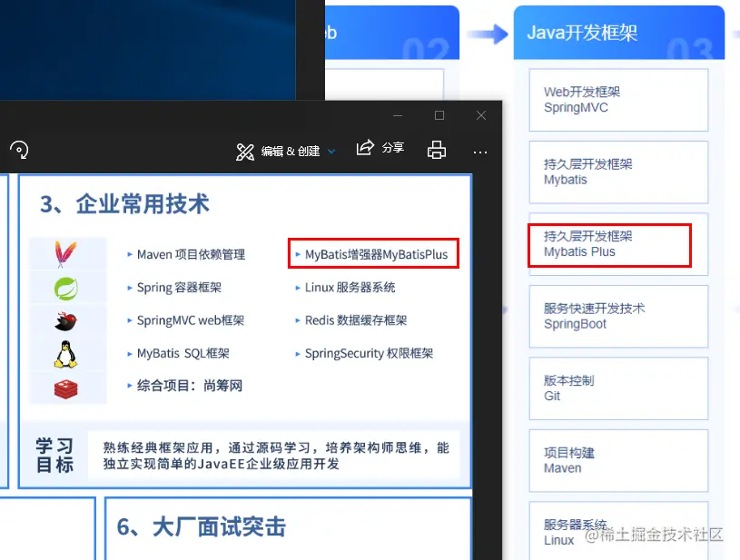Image resolution: width=740 pixels, height=560 pixels.
Task: Click the '3、企业常用技术' heading
Action: [124, 204]
